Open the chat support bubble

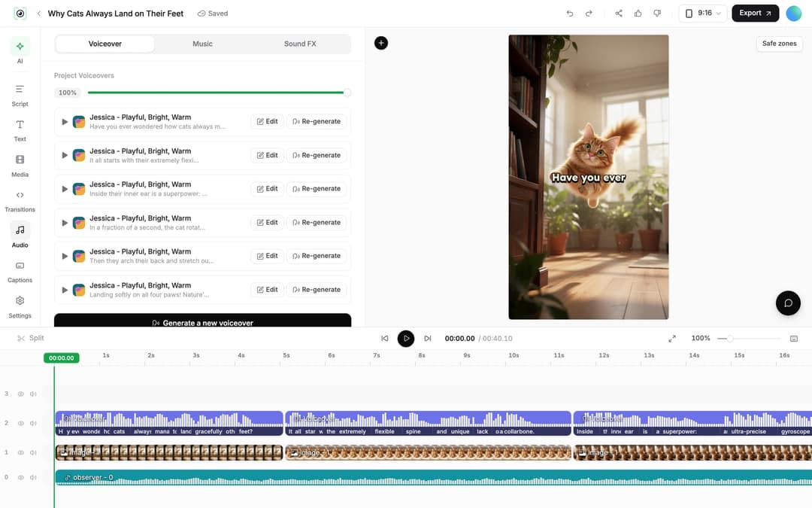tap(788, 303)
